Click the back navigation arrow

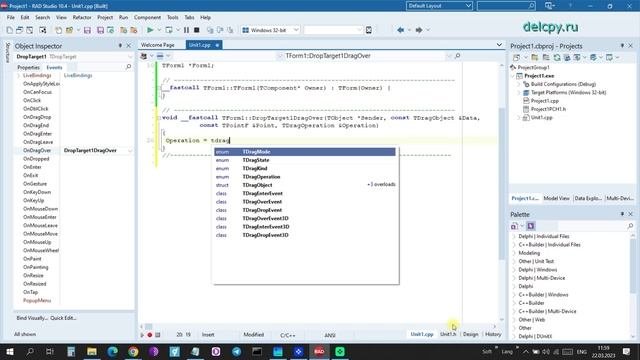tap(400, 30)
